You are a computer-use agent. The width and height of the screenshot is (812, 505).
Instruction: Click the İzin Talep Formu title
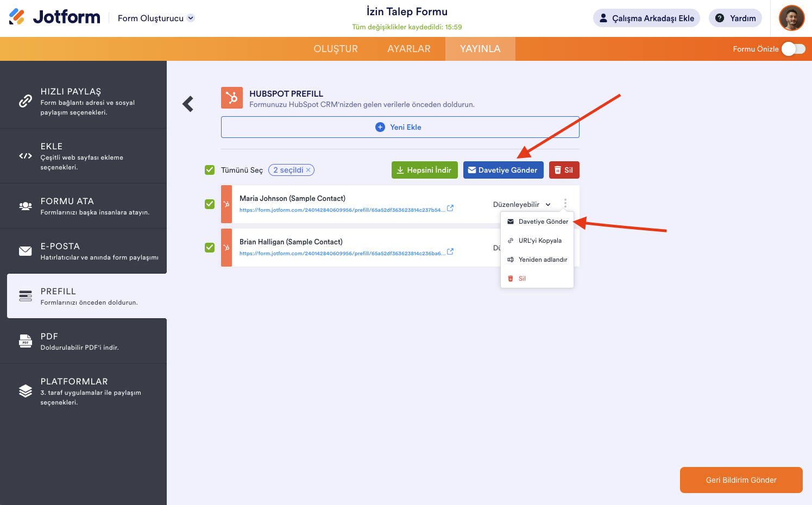pos(407,11)
